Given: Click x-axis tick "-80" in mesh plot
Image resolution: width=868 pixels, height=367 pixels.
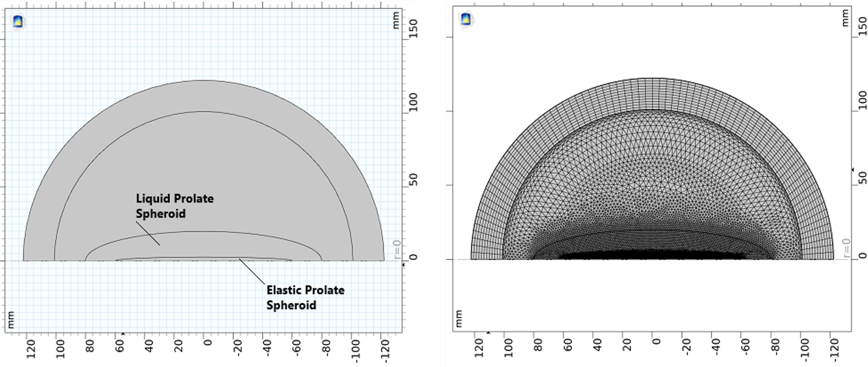Looking at the screenshot, I should [776, 347].
